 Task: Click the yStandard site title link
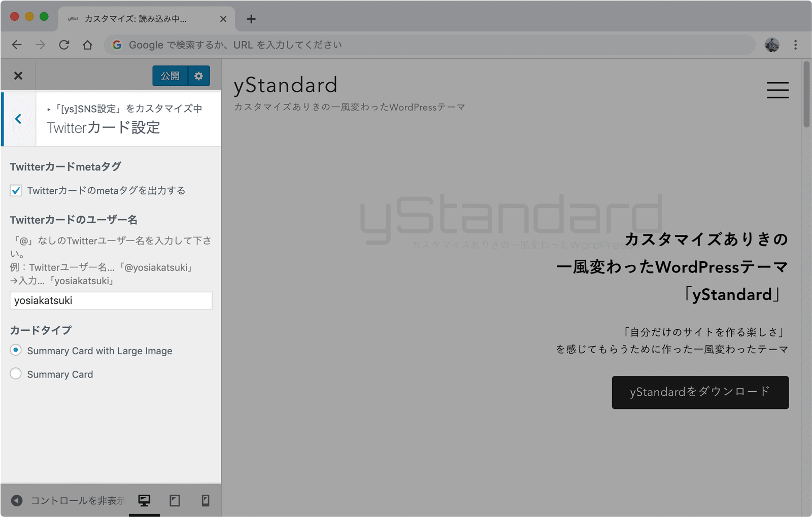[285, 85]
